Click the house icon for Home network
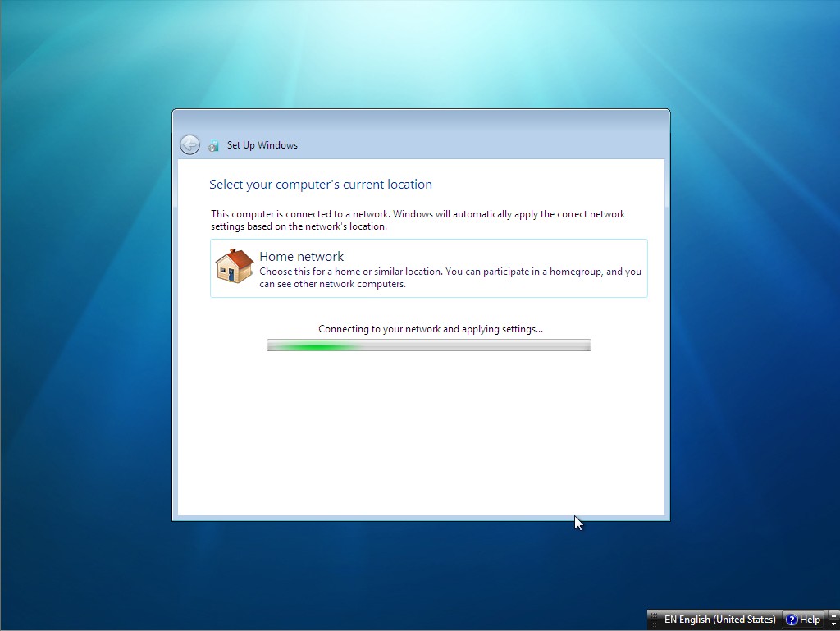840x631 pixels. [x=233, y=267]
